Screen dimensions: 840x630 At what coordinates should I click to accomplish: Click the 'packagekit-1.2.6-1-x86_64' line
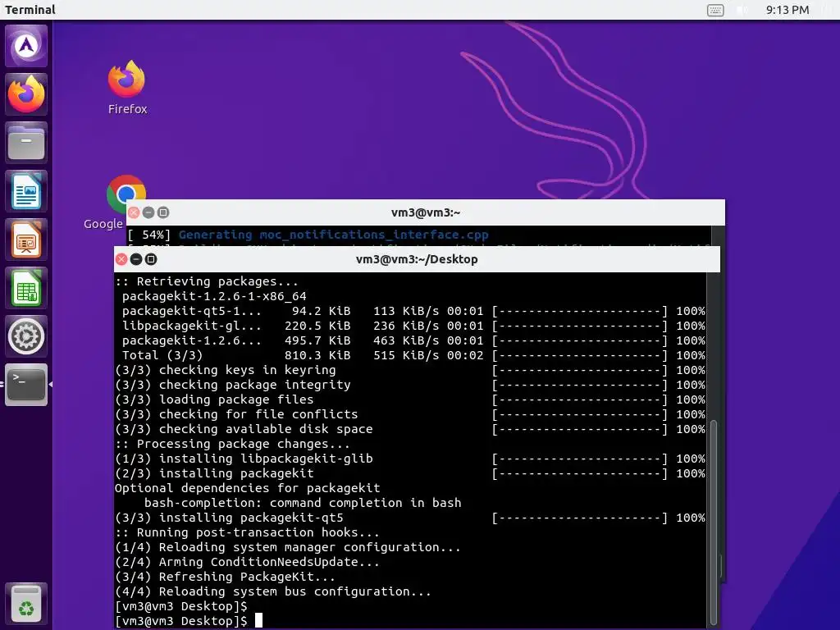(x=214, y=296)
